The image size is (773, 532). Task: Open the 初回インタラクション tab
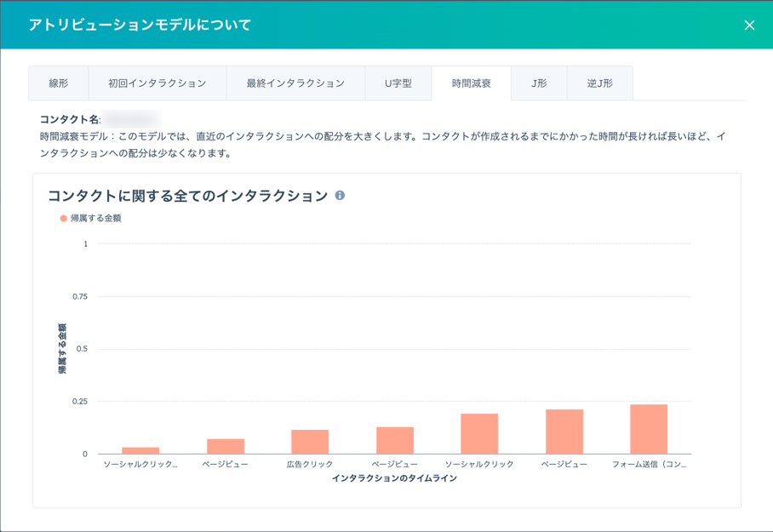157,83
